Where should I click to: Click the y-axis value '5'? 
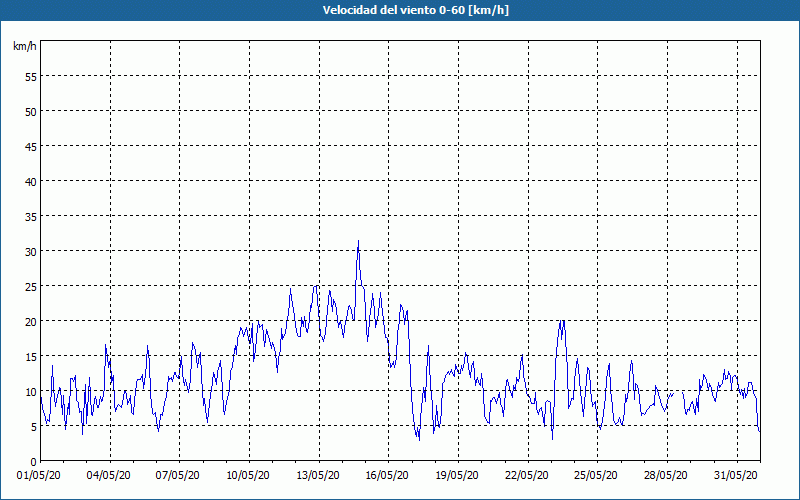click(x=34, y=427)
